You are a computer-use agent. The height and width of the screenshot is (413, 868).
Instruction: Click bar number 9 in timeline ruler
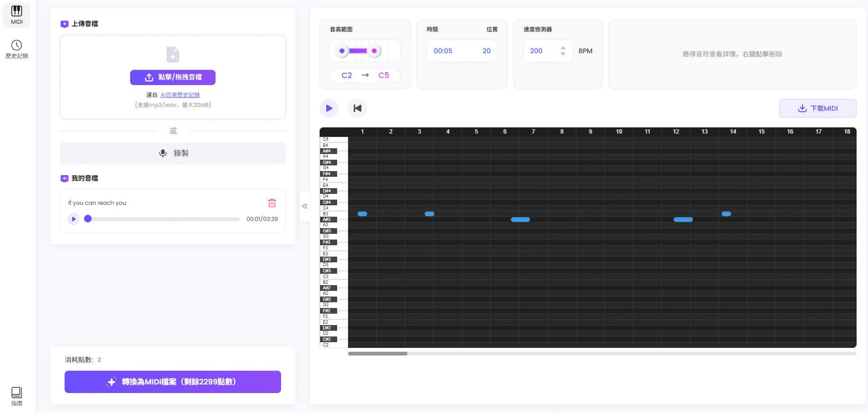[590, 132]
